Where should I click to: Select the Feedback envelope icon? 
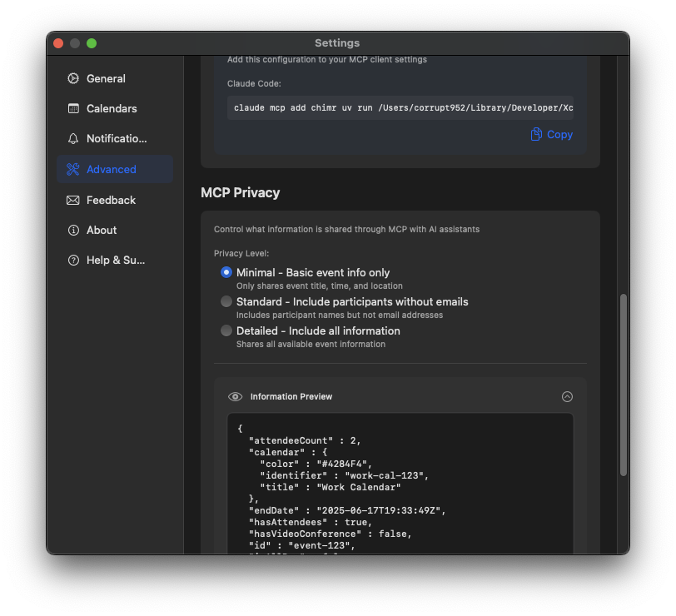click(74, 200)
